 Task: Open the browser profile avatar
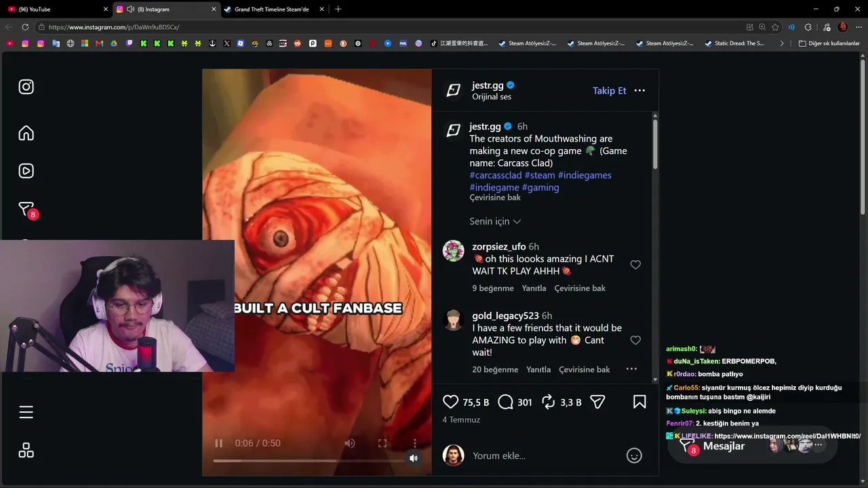(843, 27)
